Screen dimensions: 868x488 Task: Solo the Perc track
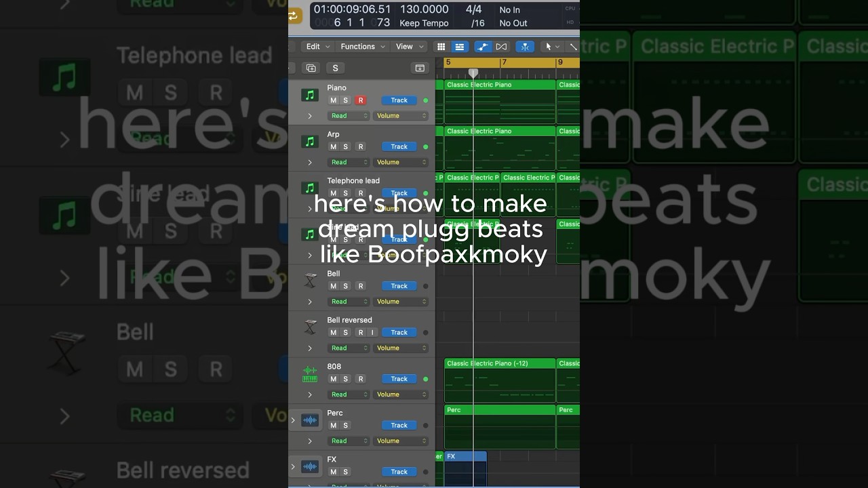345,426
